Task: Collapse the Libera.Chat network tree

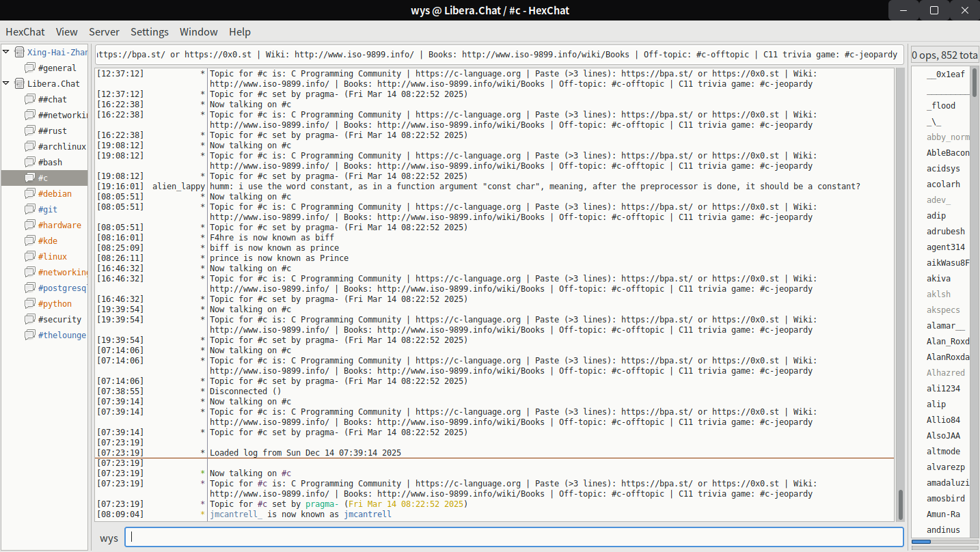Action: [6, 83]
